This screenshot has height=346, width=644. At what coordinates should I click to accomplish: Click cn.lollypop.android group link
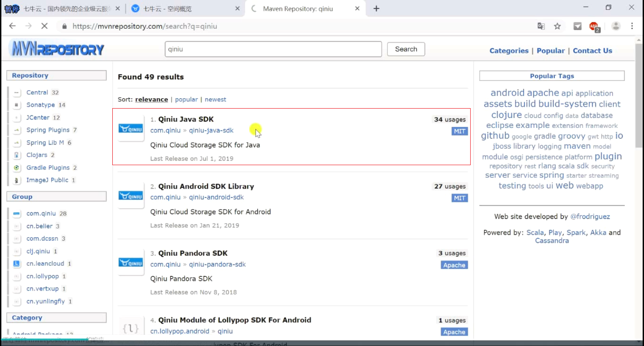(x=180, y=331)
